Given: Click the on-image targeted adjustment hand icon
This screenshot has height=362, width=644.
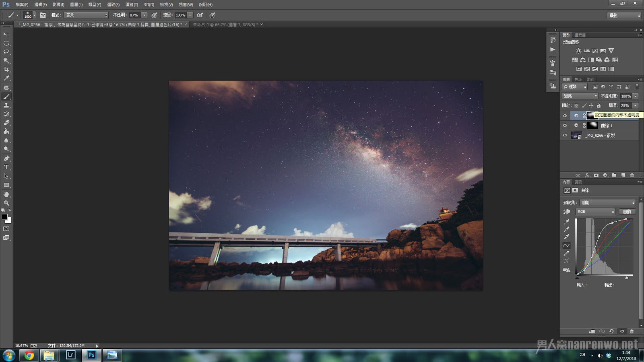Looking at the screenshot, I should pyautogui.click(x=567, y=212).
